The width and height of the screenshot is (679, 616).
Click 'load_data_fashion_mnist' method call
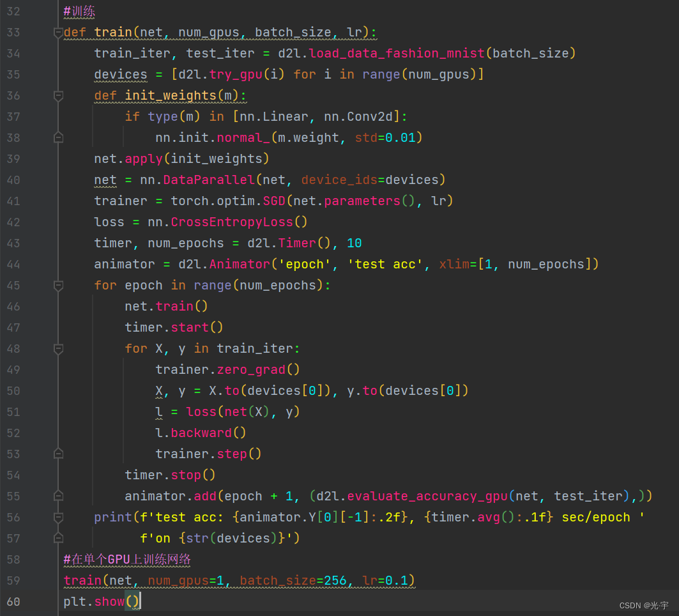(x=397, y=53)
